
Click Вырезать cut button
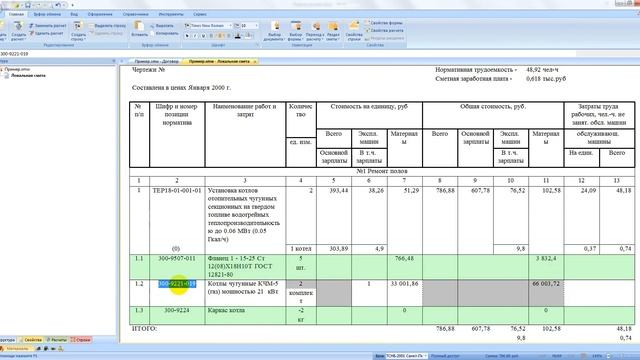point(162,26)
